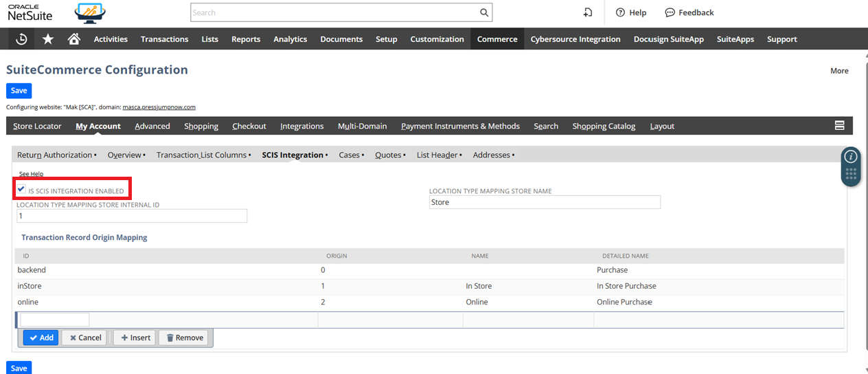The image size is (868, 374).
Task: Open the Shortcuts star icon
Action: point(48,39)
